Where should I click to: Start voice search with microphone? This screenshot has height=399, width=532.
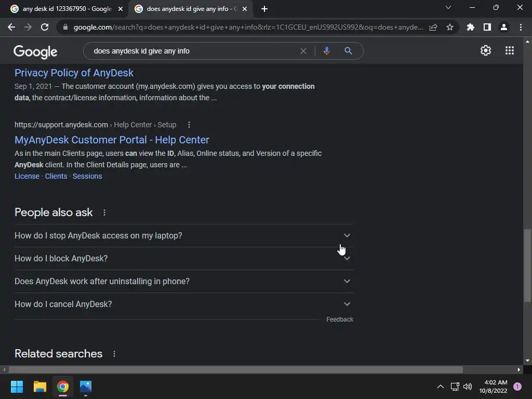pos(326,51)
